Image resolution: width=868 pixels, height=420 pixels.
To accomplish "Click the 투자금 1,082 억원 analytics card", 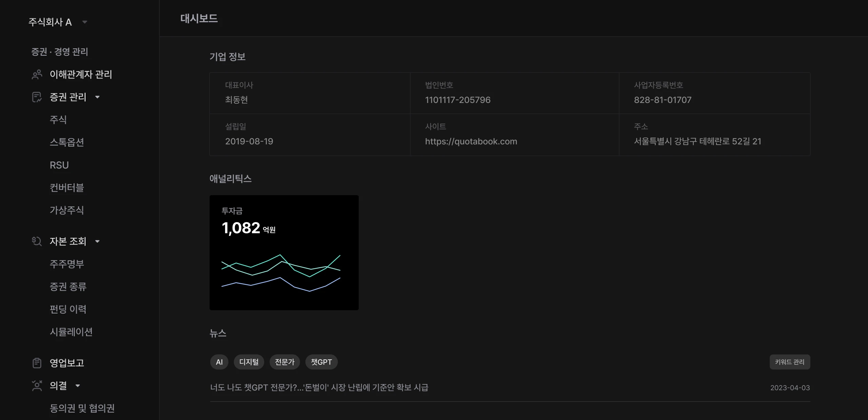I will [x=284, y=253].
